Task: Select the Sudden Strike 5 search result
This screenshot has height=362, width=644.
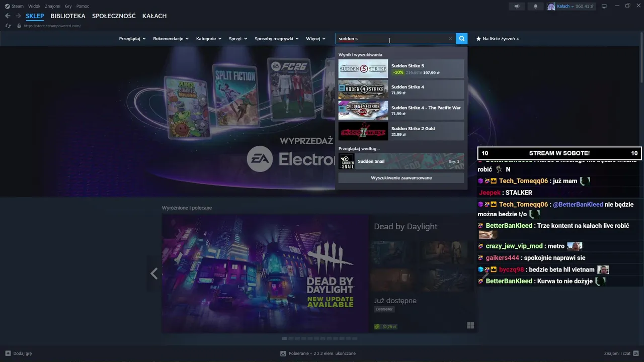Action: tap(401, 69)
